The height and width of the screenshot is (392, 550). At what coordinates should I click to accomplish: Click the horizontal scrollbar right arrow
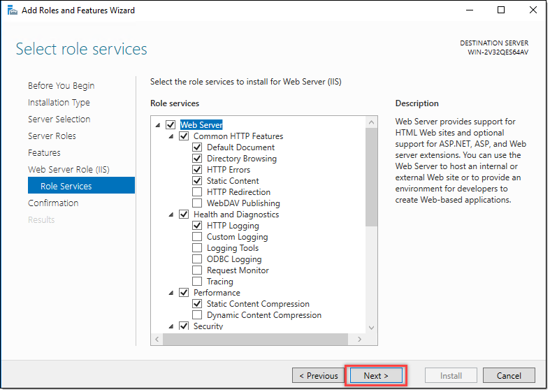361,339
